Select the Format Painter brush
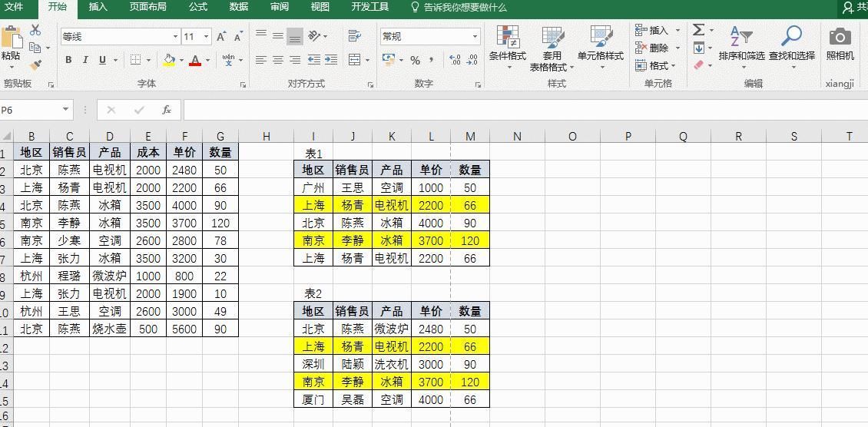This screenshot has height=427, width=868. pos(35,65)
